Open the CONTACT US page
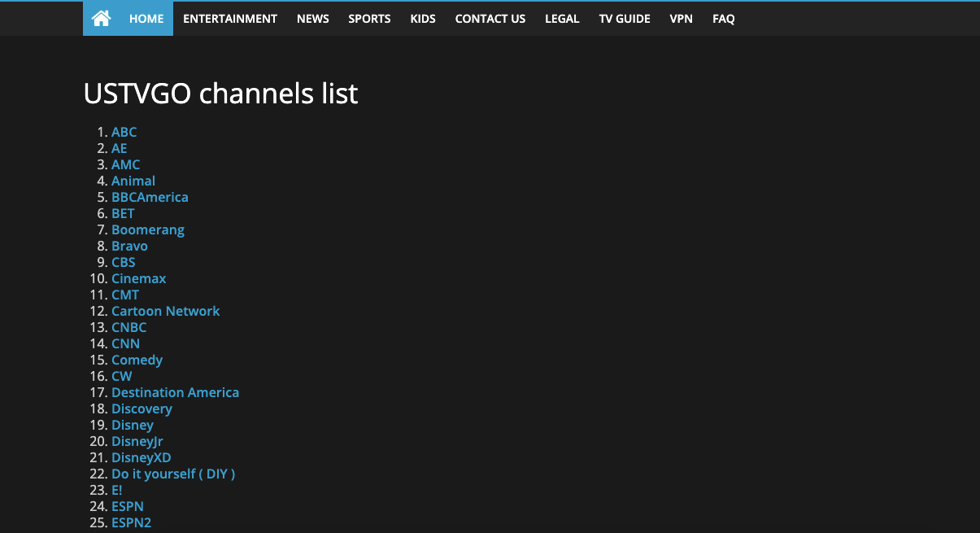The image size is (980, 533). coord(490,19)
